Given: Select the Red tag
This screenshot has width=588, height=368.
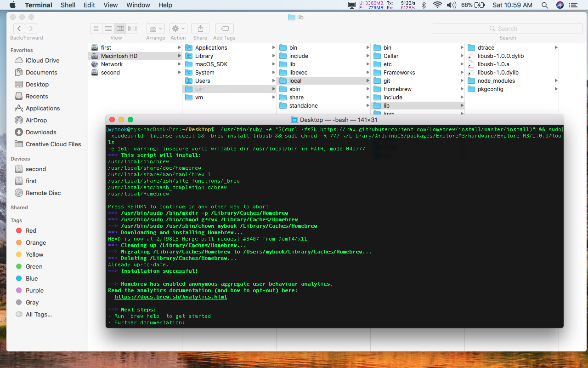Looking at the screenshot, I should (31, 230).
